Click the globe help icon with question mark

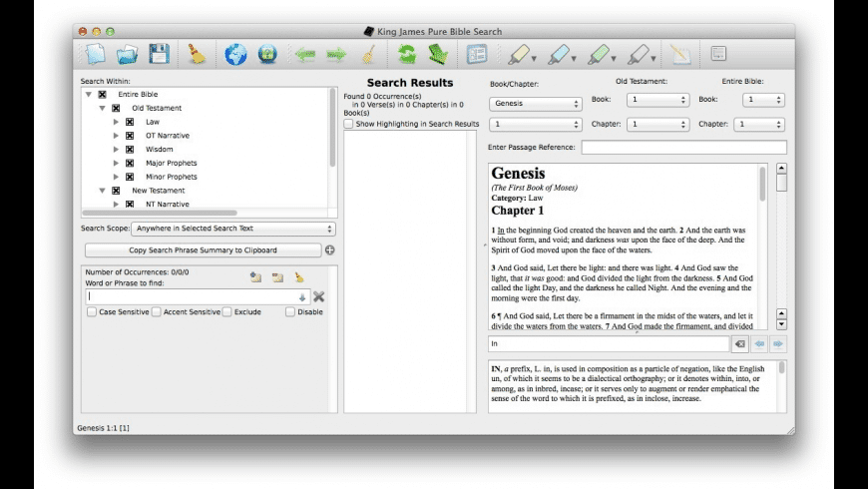click(x=267, y=54)
